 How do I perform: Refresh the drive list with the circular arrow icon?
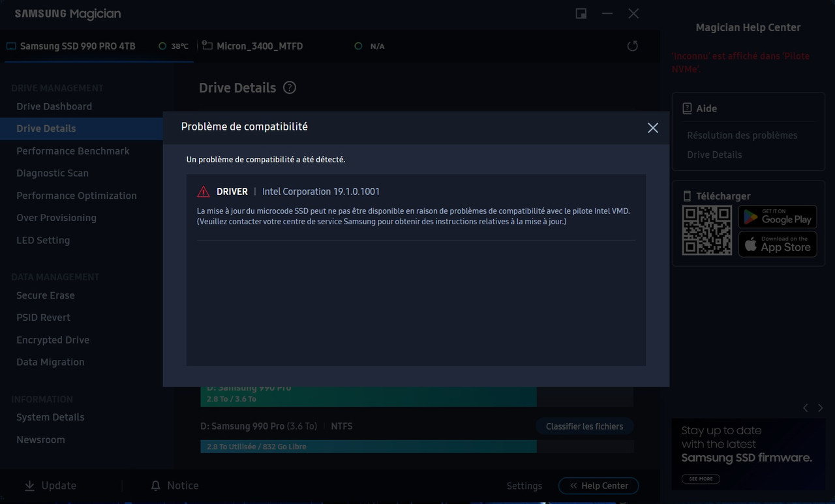pos(632,46)
